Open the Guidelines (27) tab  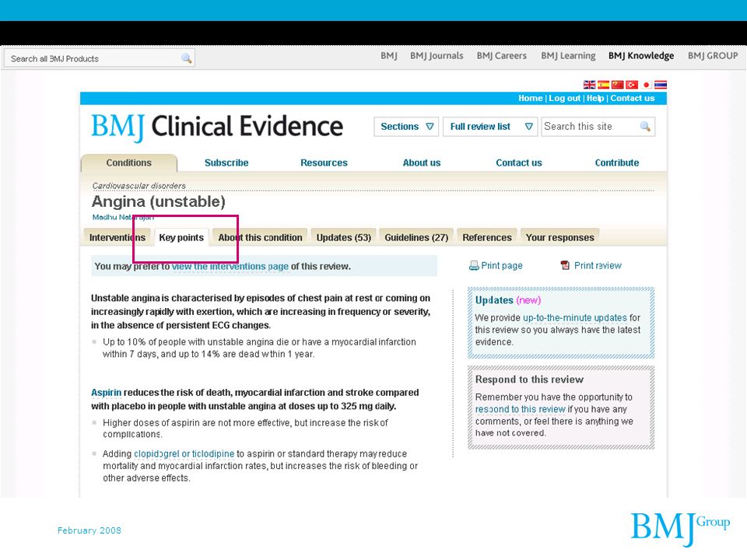tap(416, 237)
